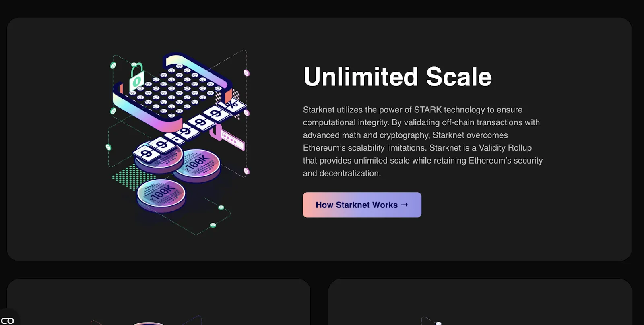Open the lower-right feature card
The image size is (644, 325).
(480, 302)
